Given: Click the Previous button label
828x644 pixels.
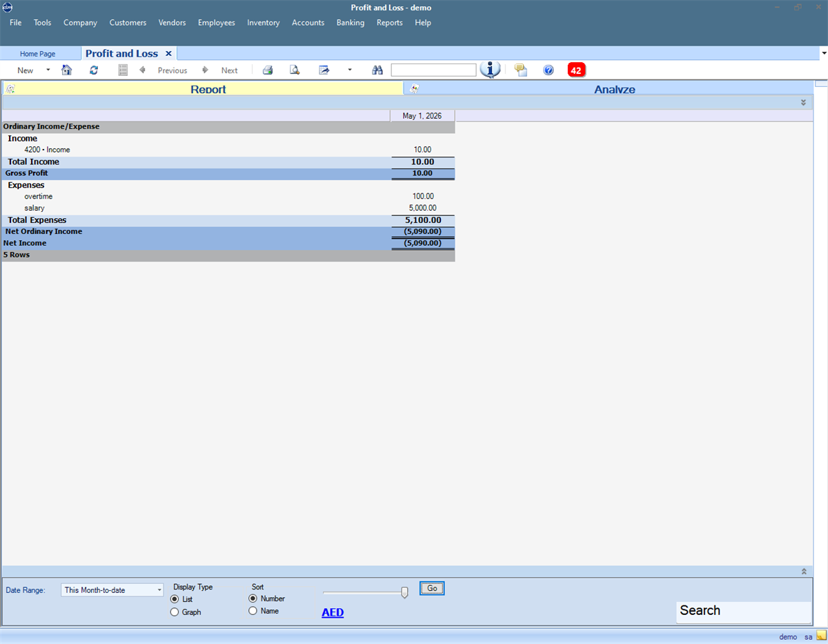Looking at the screenshot, I should 172,70.
